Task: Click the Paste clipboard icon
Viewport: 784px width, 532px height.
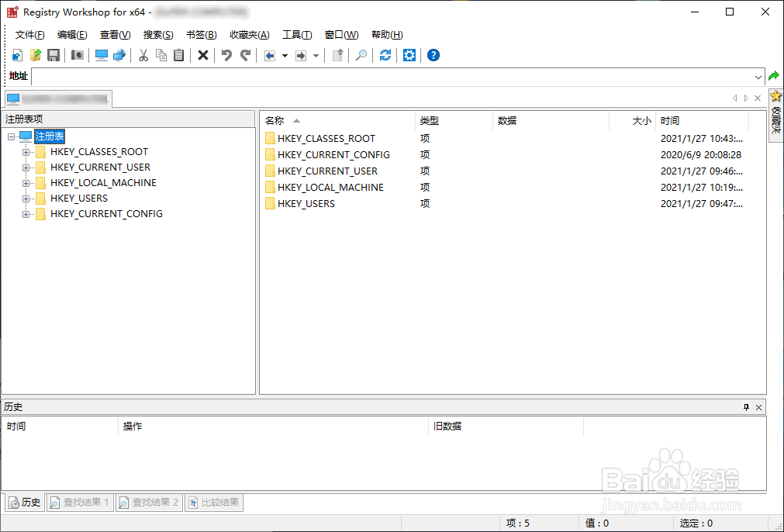Action: click(178, 55)
